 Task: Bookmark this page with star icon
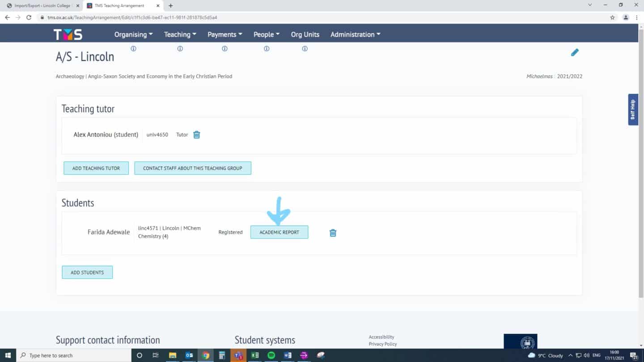click(x=612, y=17)
